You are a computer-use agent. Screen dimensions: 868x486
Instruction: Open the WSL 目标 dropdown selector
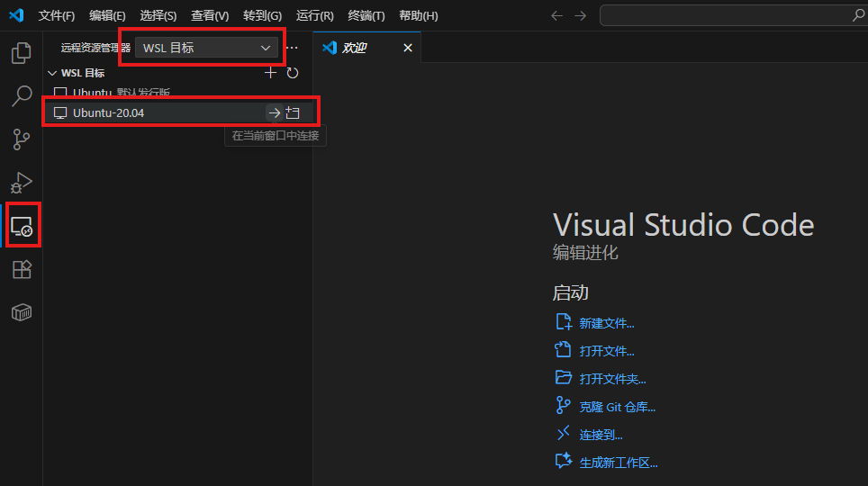[x=206, y=48]
